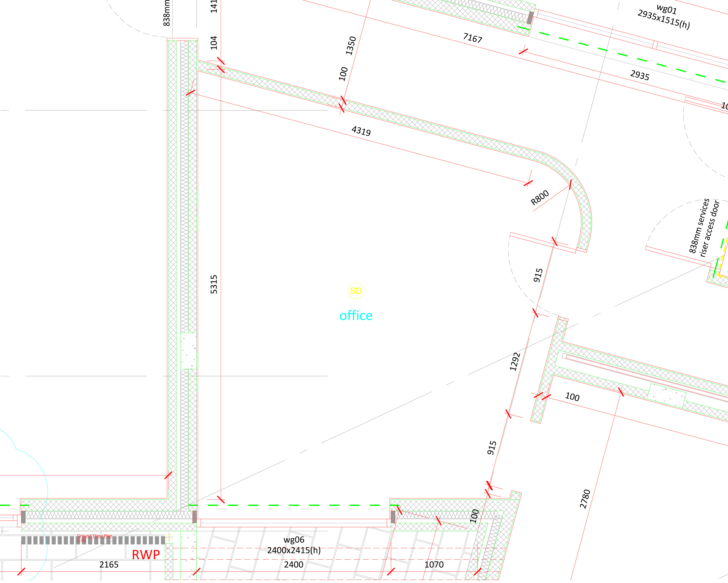Click the R800 radius dimension label

[539, 198]
